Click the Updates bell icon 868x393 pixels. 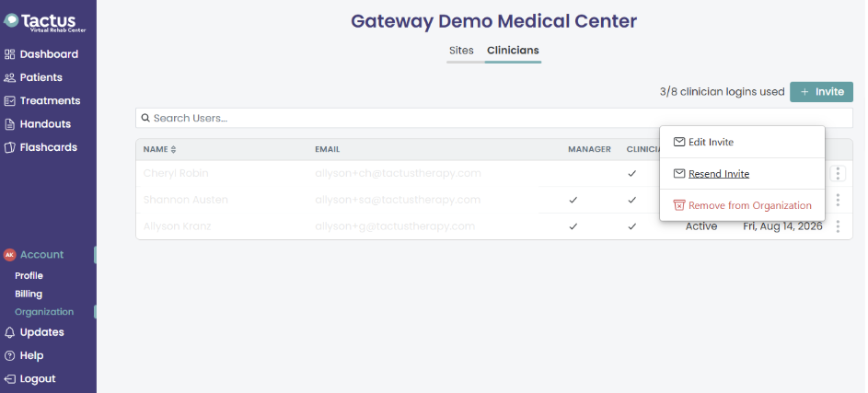click(x=9, y=332)
